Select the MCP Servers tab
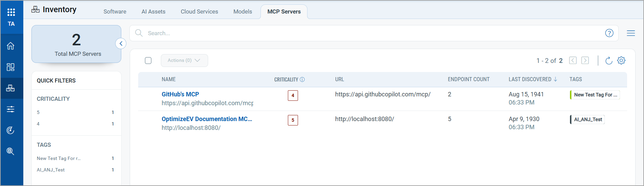Screen dimensions: 644x186 (x=284, y=11)
